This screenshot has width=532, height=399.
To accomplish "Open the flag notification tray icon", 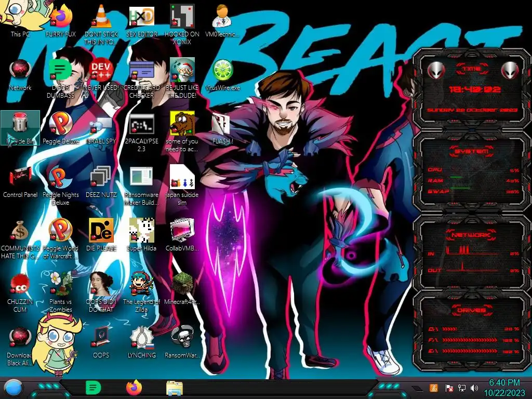I will (448, 388).
